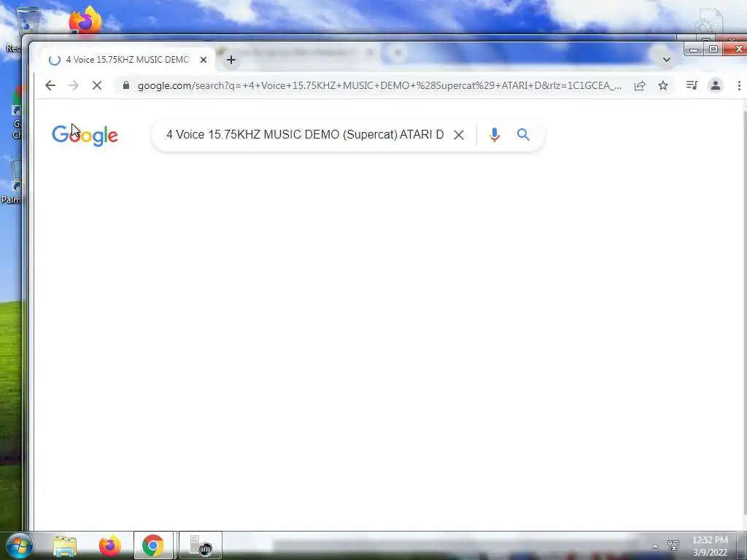This screenshot has height=560, width=747.
Task: Click the page's vertical scrollbar
Action: coord(745,314)
